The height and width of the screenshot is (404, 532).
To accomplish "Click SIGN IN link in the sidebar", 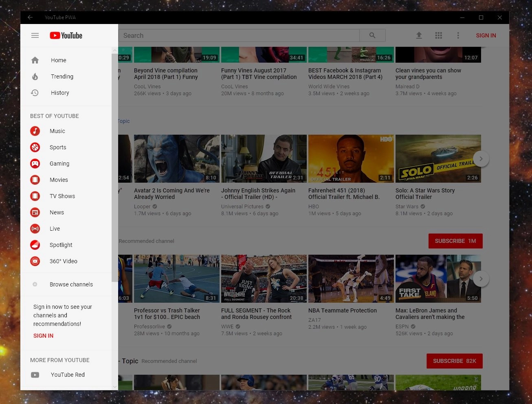I will point(43,336).
